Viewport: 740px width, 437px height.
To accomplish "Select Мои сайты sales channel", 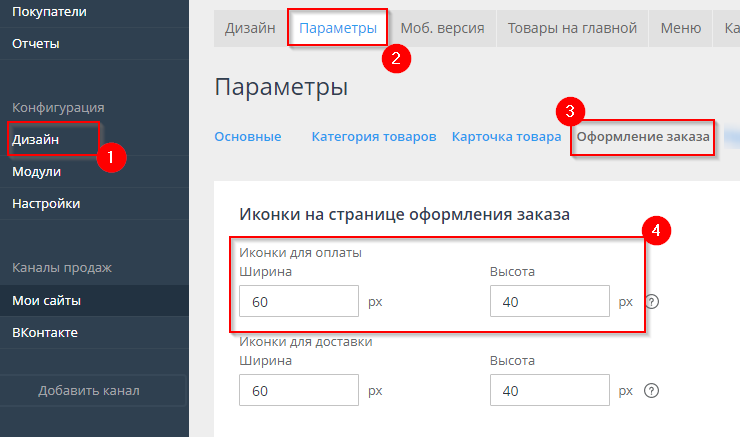I will (x=46, y=300).
